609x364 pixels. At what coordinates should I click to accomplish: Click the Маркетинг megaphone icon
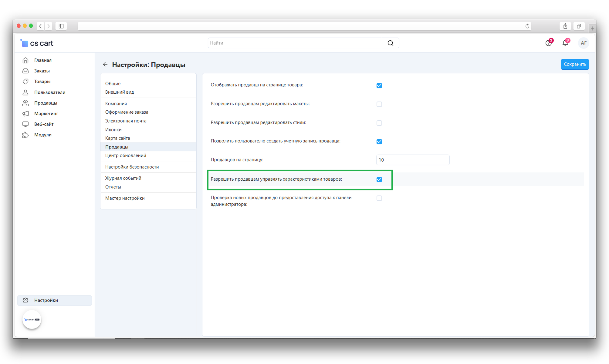(x=25, y=114)
